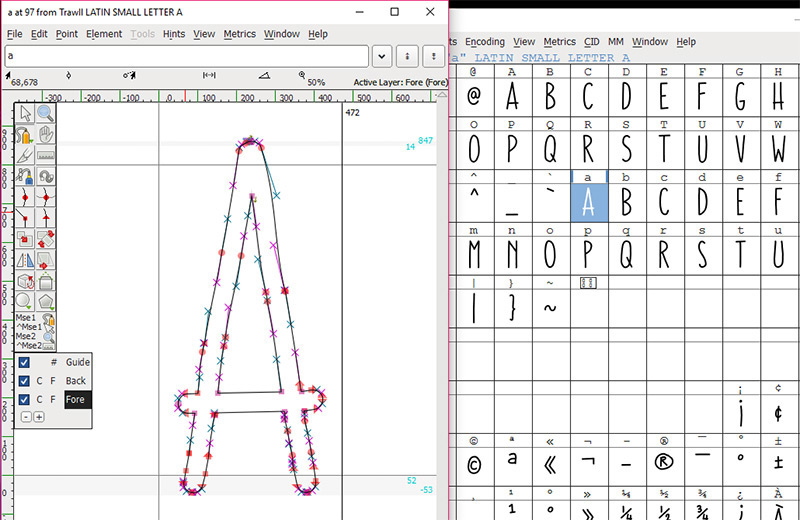Click the add layer plus button
The height and width of the screenshot is (520, 800).
pos(39,417)
